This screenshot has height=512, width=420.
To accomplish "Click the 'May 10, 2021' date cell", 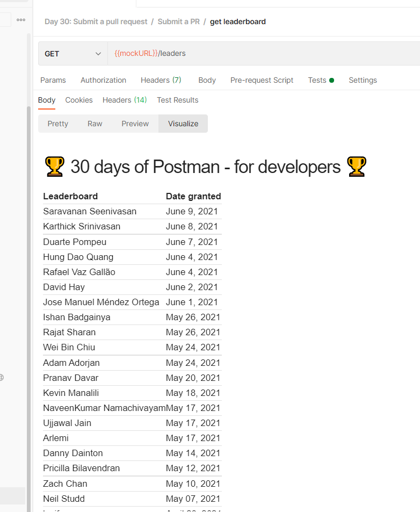I will coord(193,484).
